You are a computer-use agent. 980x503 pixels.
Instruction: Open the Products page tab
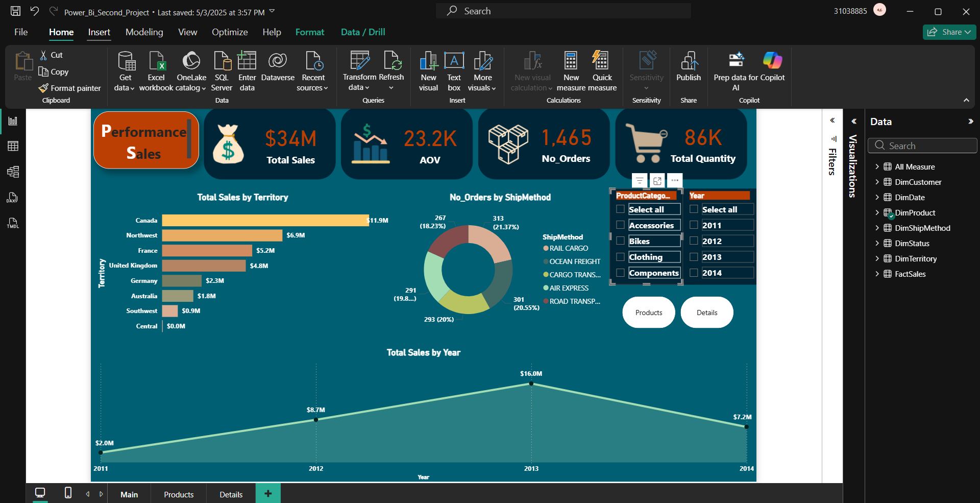(178, 494)
